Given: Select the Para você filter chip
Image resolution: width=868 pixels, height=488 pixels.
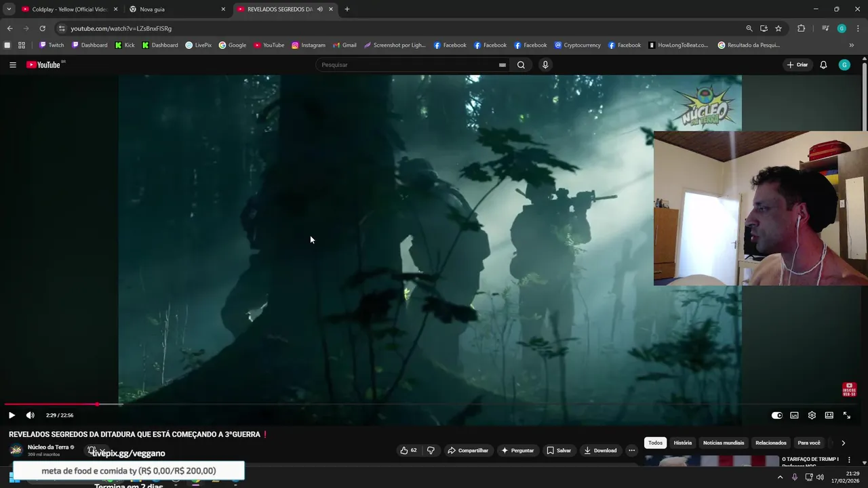Looking at the screenshot, I should pyautogui.click(x=809, y=443).
